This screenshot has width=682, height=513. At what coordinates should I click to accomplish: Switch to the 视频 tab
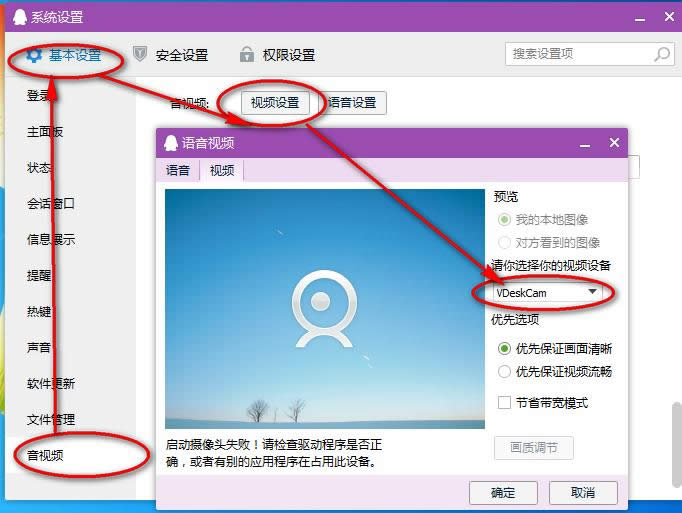(x=221, y=170)
